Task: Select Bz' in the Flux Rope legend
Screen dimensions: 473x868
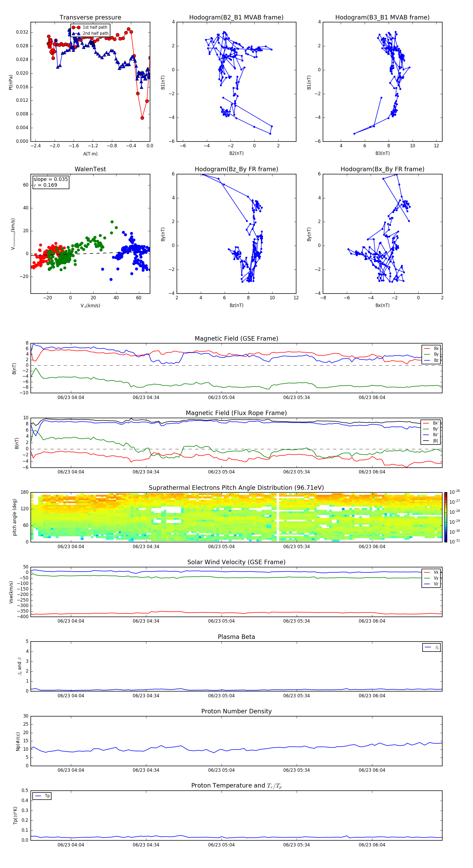Action: click(431, 435)
